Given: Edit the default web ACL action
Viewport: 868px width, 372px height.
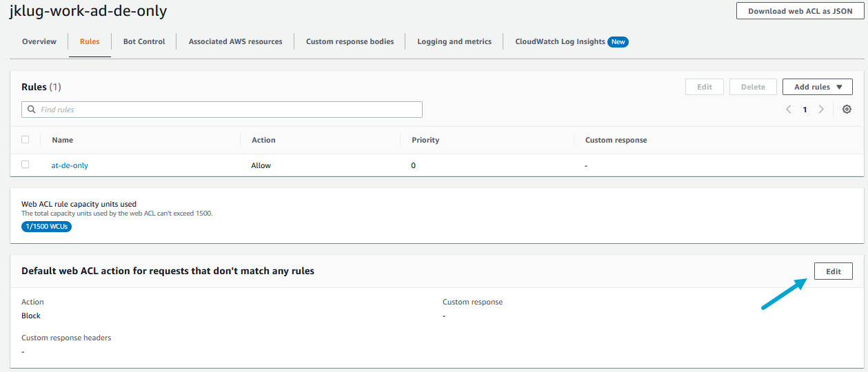Looking at the screenshot, I should (x=833, y=271).
